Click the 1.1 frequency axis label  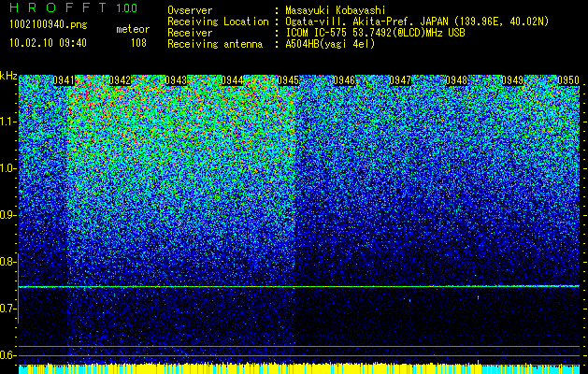tap(7, 122)
